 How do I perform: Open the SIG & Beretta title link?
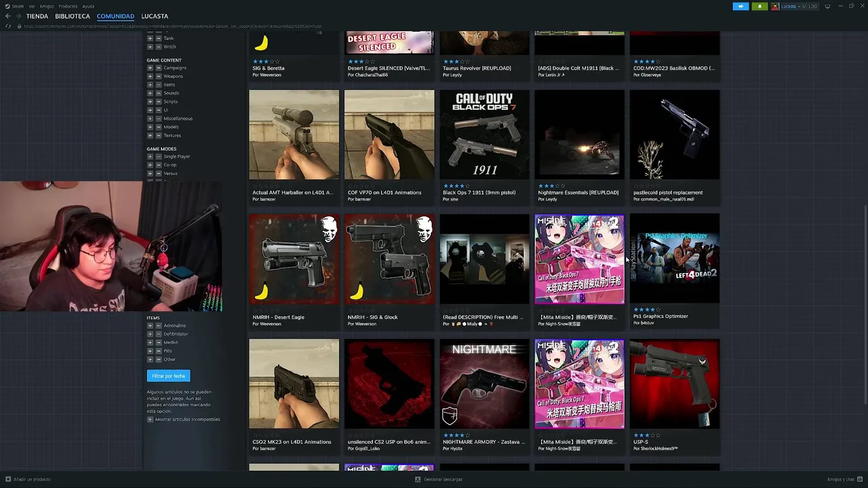pyautogui.click(x=269, y=68)
